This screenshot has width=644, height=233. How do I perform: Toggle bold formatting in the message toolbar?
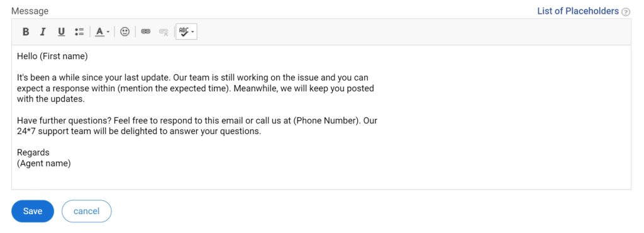(x=25, y=31)
